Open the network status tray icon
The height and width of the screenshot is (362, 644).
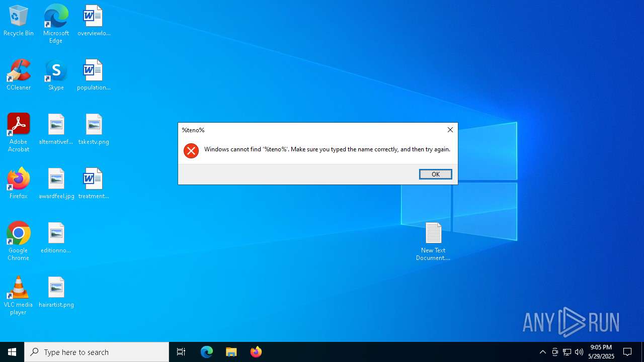tap(567, 352)
